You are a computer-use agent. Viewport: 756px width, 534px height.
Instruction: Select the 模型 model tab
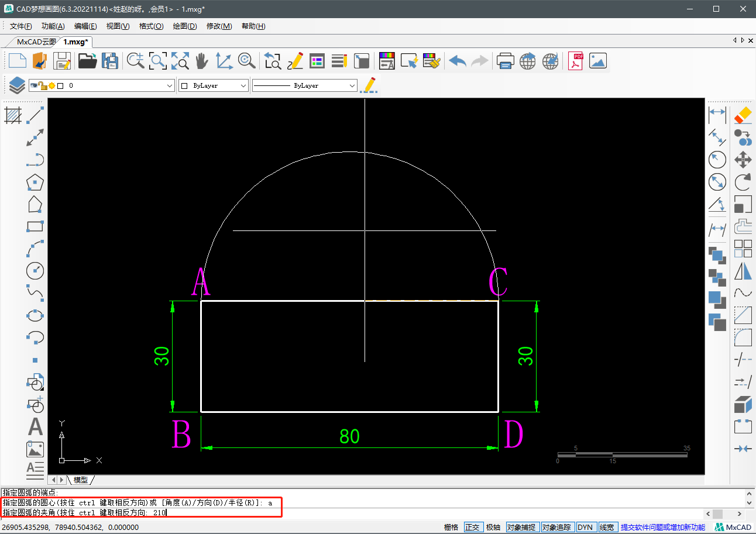coord(80,480)
